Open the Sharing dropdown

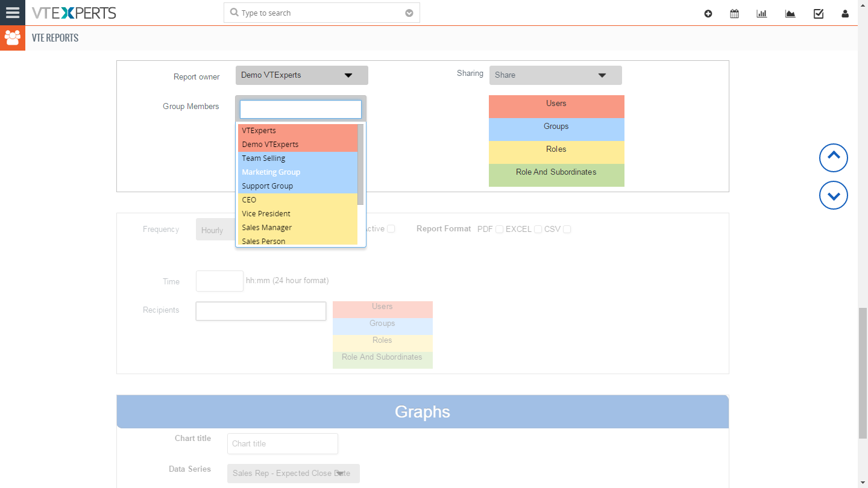click(556, 75)
